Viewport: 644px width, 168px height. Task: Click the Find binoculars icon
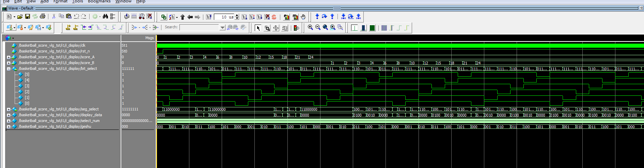105,16
